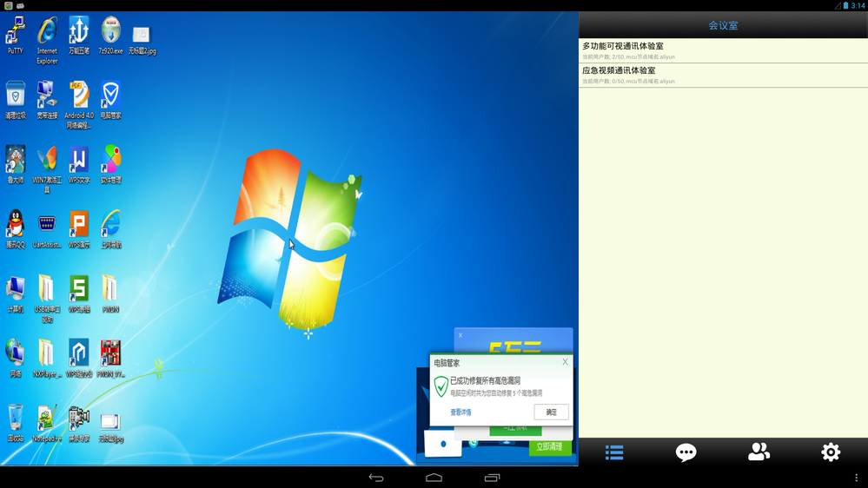Select the 多功能可视通讯体验室 meeting room
The height and width of the screenshot is (488, 868).
click(x=724, y=50)
